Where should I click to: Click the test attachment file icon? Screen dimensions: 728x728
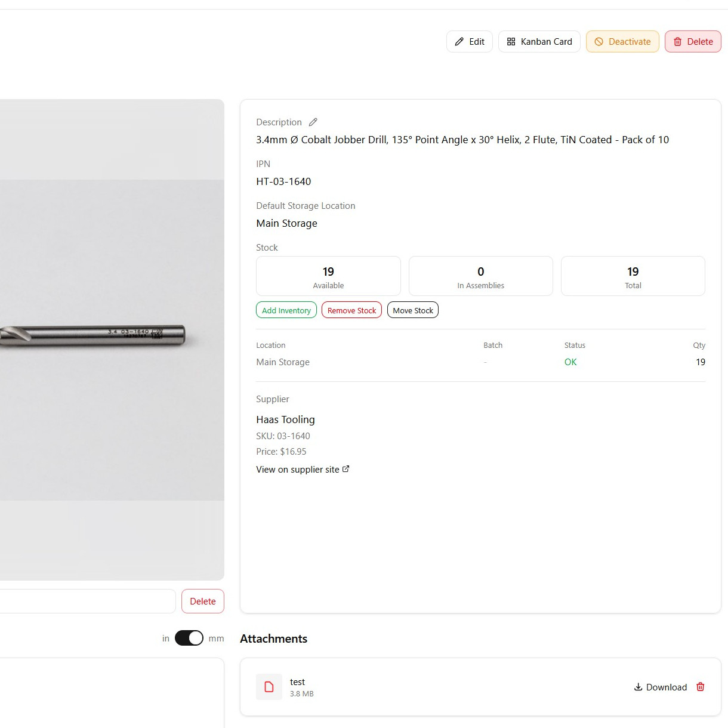(269, 687)
